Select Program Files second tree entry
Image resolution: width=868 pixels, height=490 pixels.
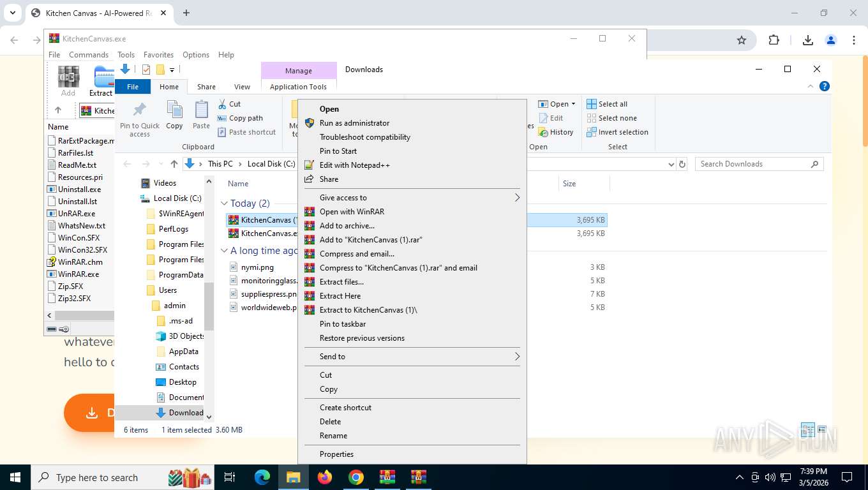(175, 260)
